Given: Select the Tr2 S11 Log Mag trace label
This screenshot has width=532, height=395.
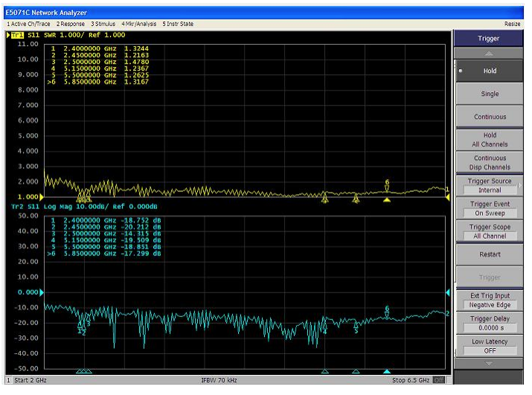Looking at the screenshot, I should pos(84,207).
